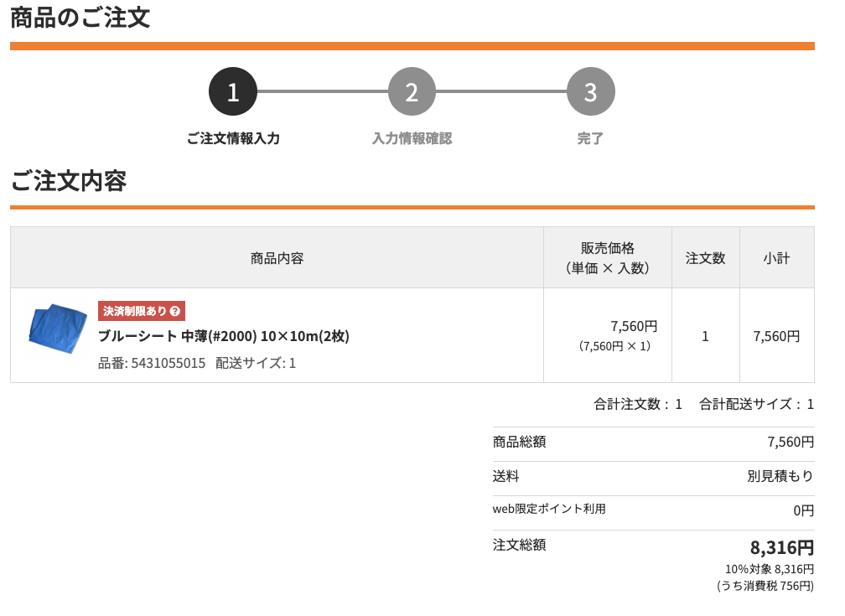845x616 pixels.
Task: Click the 商品総額 7,560円 amount
Action: (x=791, y=442)
